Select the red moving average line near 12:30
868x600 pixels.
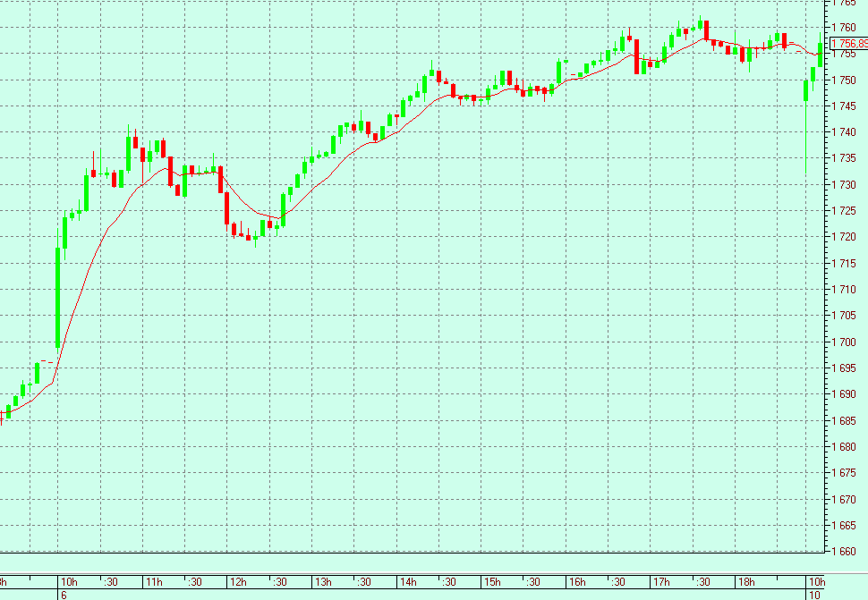(x=268, y=215)
